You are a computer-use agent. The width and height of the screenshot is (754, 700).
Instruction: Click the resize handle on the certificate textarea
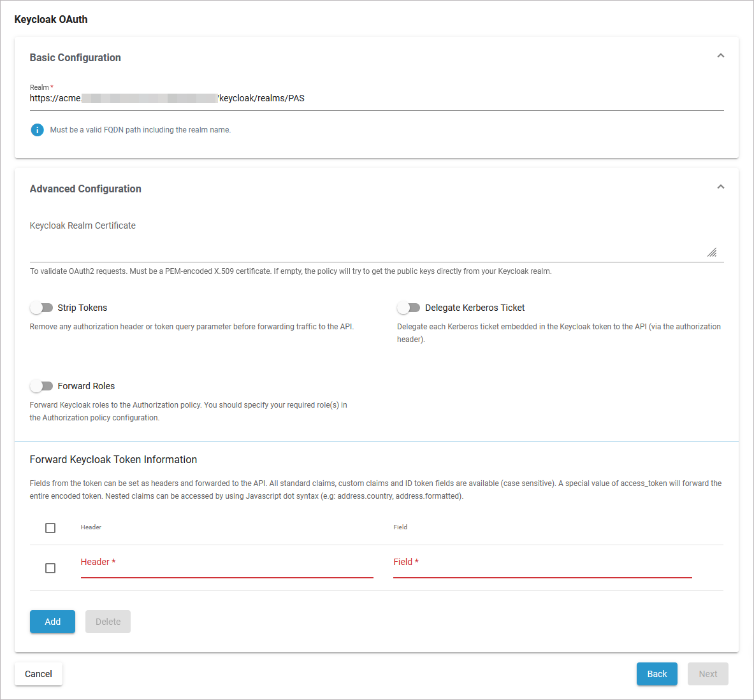712,252
